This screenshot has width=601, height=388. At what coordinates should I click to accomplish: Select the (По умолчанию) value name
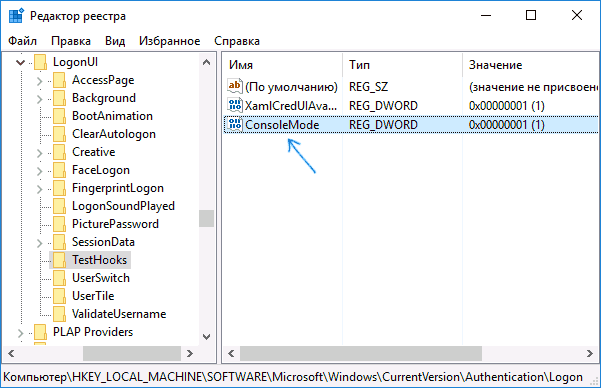292,87
